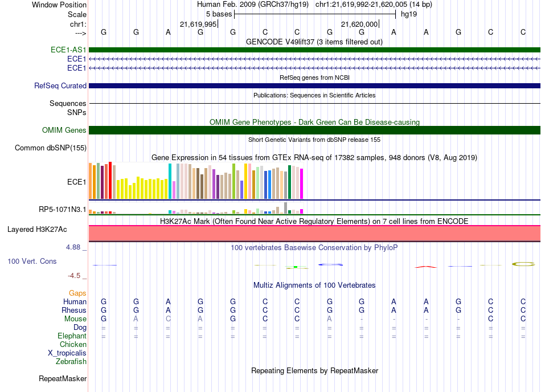Click the Sequences track label
The height and width of the screenshot is (392, 541).
click(x=68, y=103)
